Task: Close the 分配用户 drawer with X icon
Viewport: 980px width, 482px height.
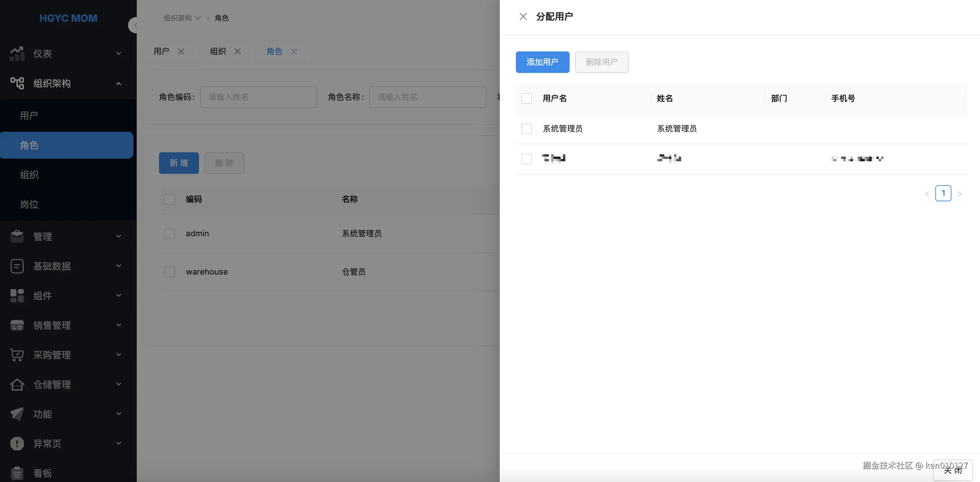Action: pyautogui.click(x=523, y=17)
